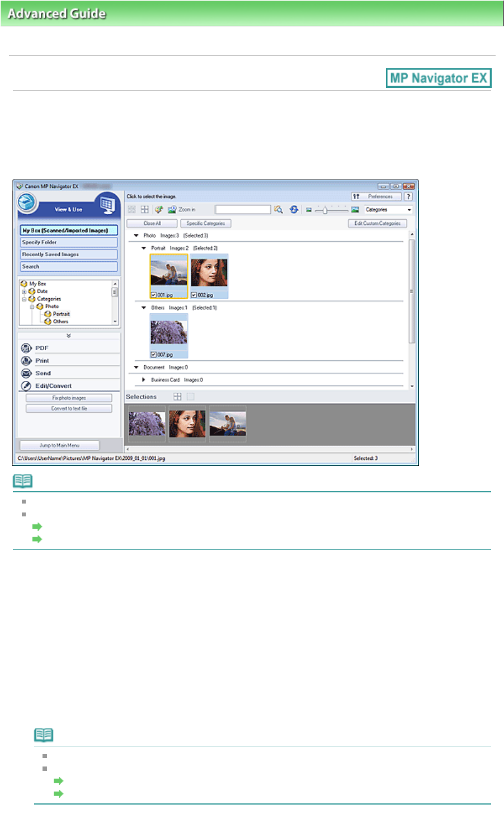Screen dimensions: 504x823
Task: Toggle the 001.jpg checkbox
Action: (x=154, y=295)
